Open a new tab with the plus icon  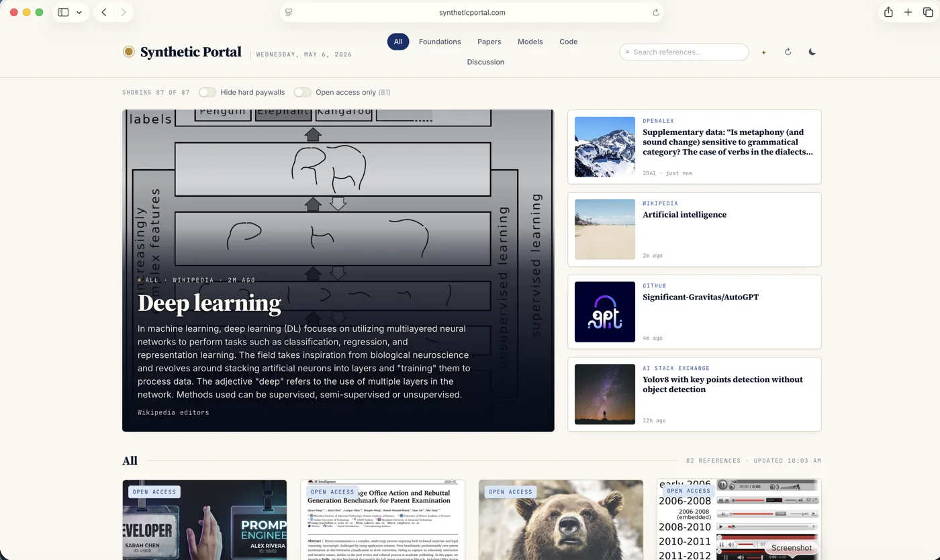click(908, 12)
